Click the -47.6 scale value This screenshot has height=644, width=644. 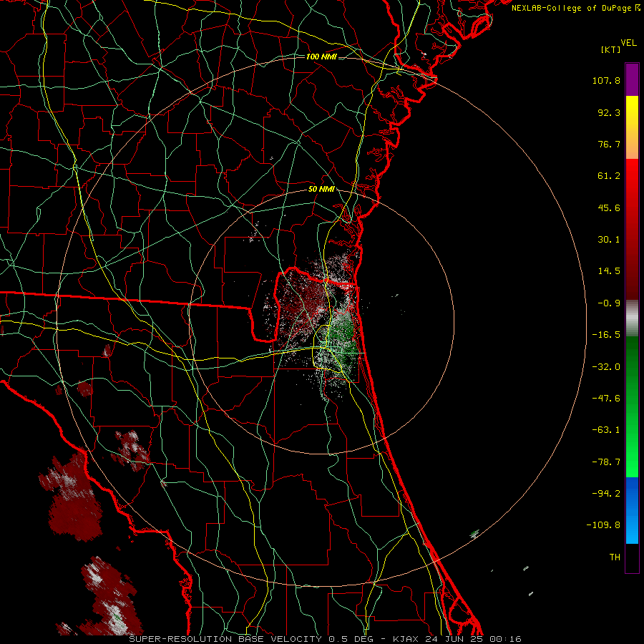click(606, 399)
